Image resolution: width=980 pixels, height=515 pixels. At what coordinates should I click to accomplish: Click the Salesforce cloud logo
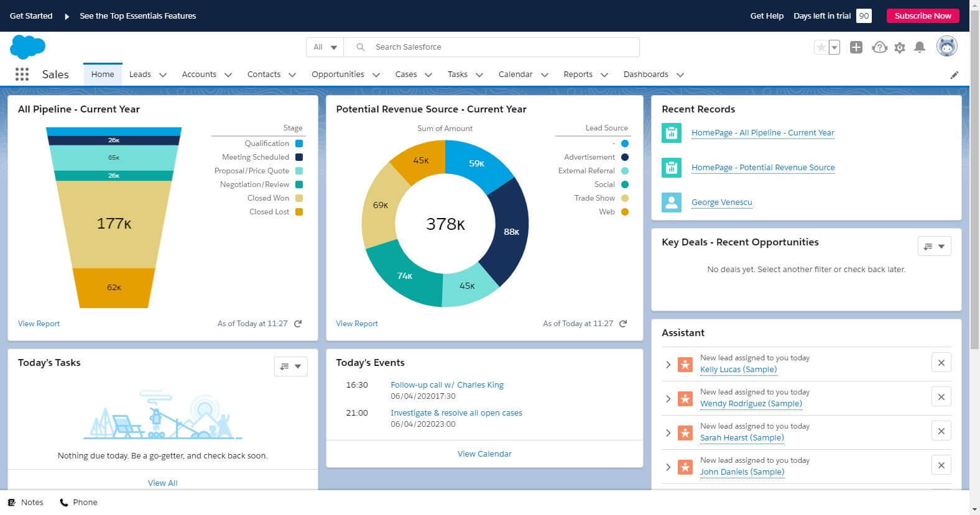[28, 47]
